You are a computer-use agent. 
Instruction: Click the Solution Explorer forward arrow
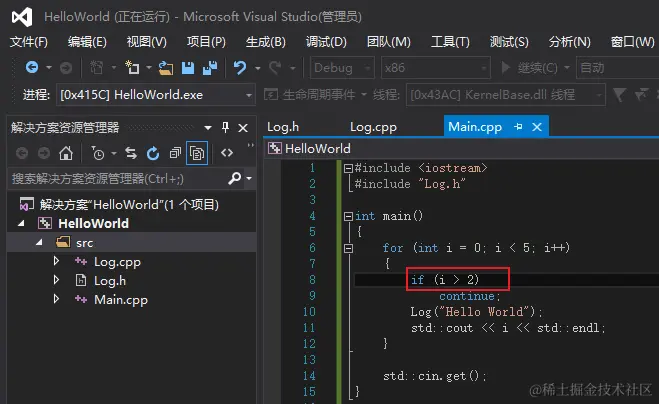tap(44, 153)
